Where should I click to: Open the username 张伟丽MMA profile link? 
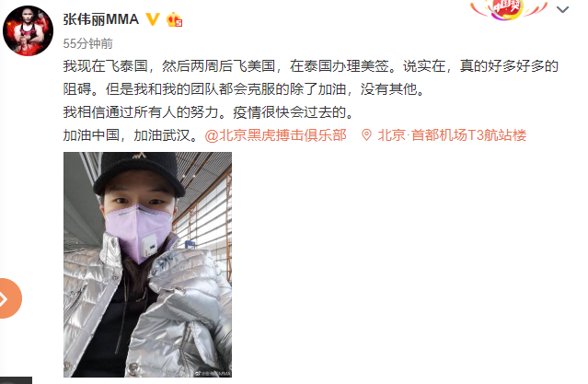coord(101,19)
